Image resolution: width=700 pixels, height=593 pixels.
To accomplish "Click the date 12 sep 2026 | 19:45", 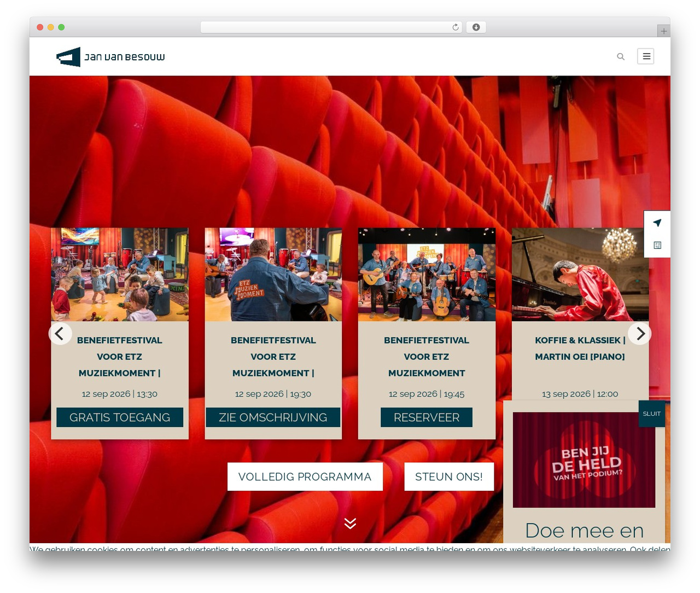I will [427, 394].
